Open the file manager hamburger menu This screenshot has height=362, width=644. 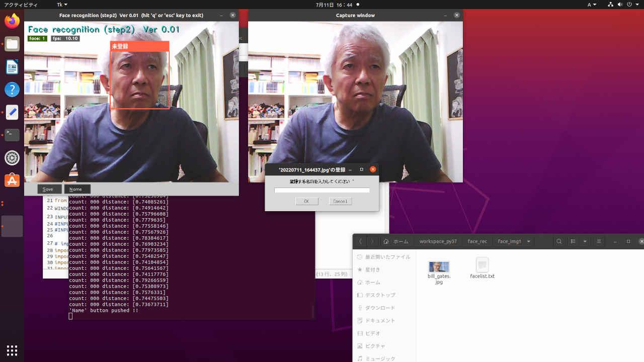pos(599,241)
